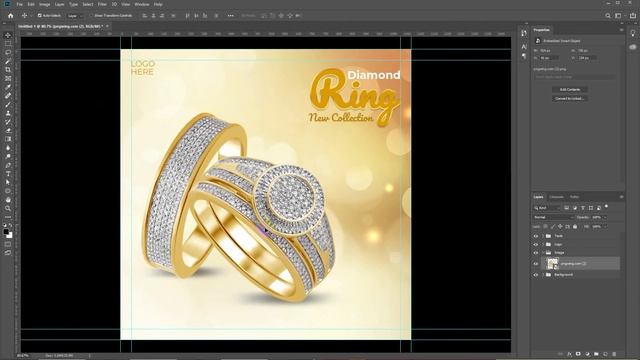Select the Pen tool
640x360 pixels.
click(8, 165)
